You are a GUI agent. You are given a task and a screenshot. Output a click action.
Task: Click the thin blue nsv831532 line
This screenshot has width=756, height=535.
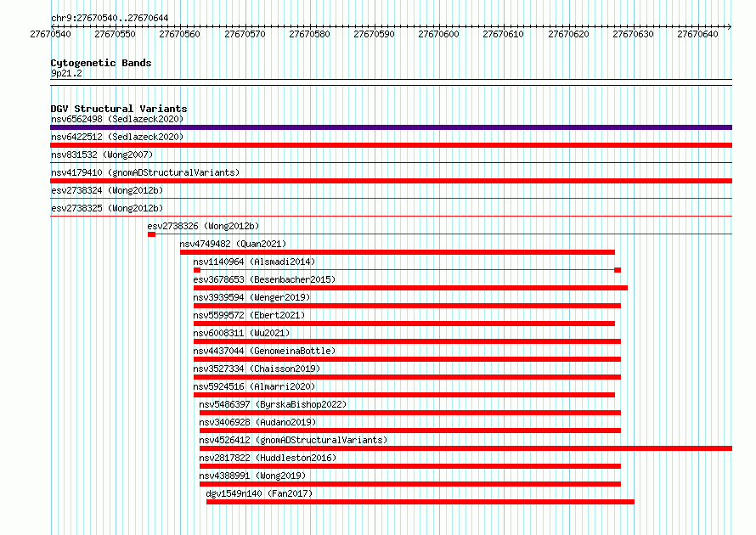click(391, 163)
